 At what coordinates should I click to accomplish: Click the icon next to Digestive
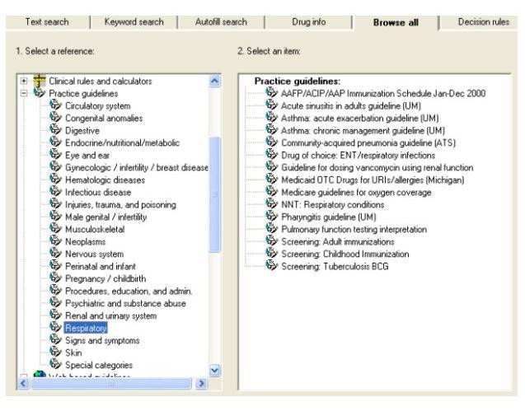tap(55, 130)
